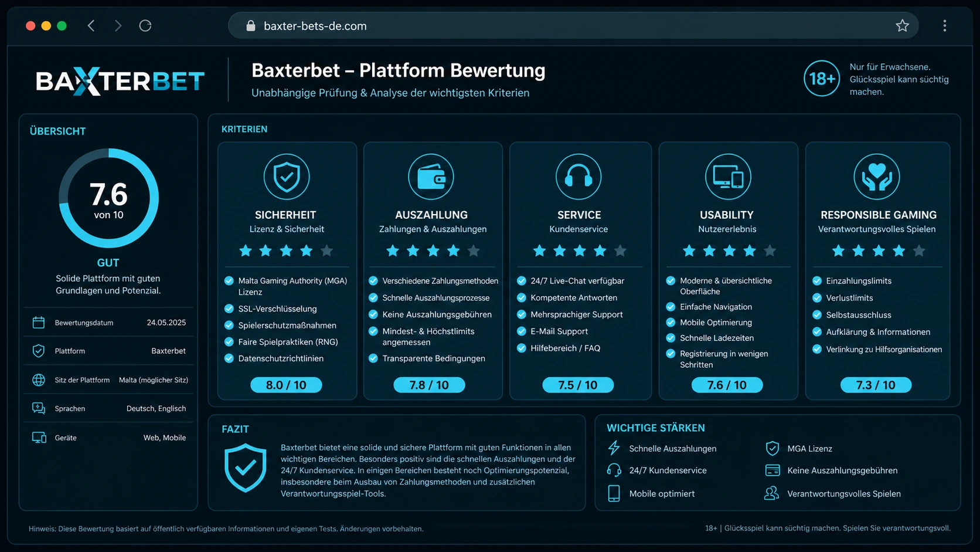This screenshot has width=980, height=552.
Task: Bookmark page with the star icon
Action: pyautogui.click(x=902, y=26)
